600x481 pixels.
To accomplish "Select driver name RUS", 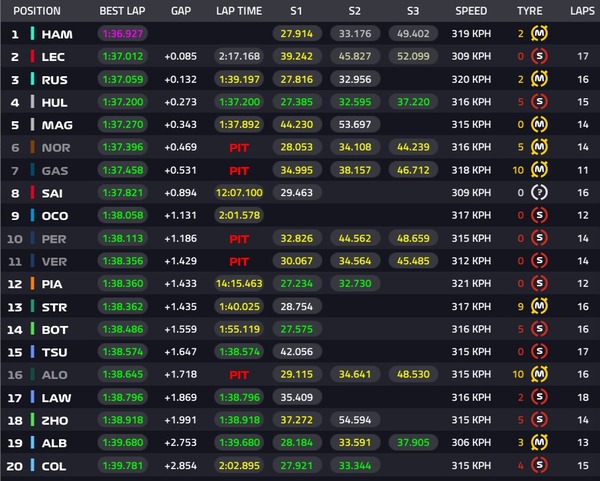I will point(55,79).
